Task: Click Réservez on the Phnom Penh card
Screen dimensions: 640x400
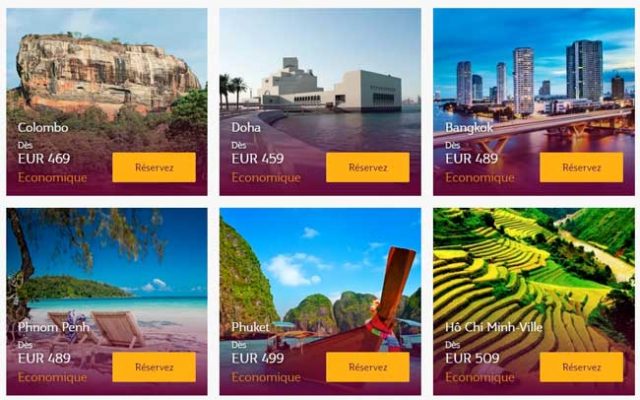Action: pos(154,367)
